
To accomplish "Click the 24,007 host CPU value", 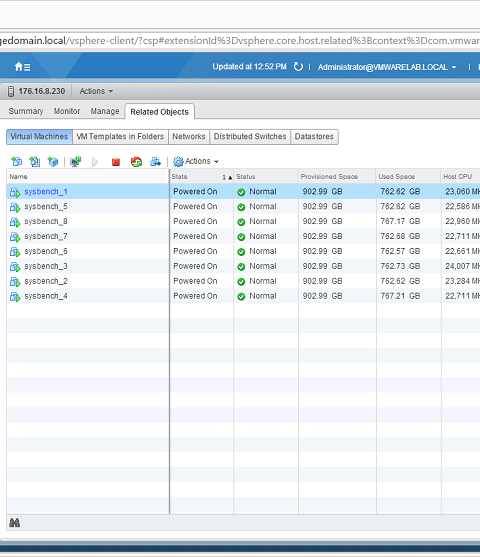I will pos(462,266).
